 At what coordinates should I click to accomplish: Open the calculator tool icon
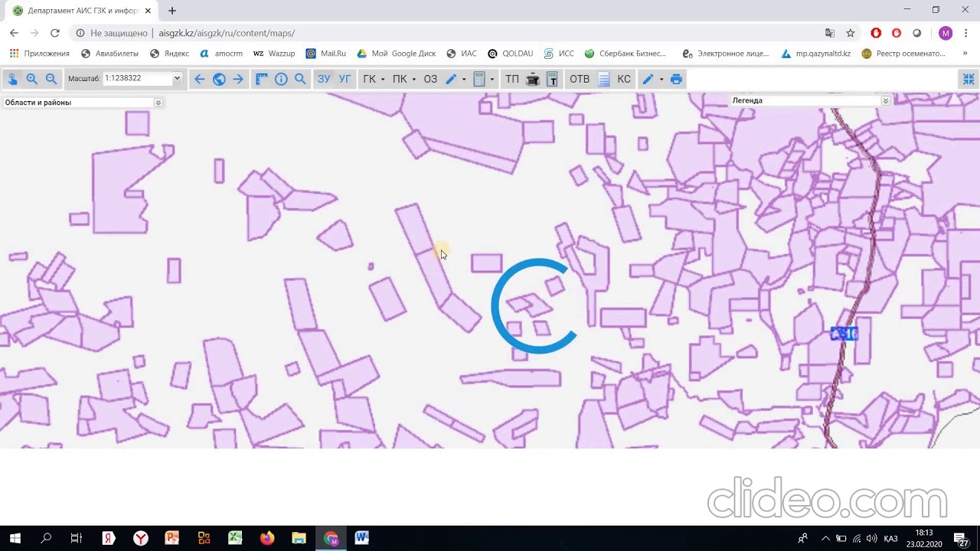[x=479, y=79]
